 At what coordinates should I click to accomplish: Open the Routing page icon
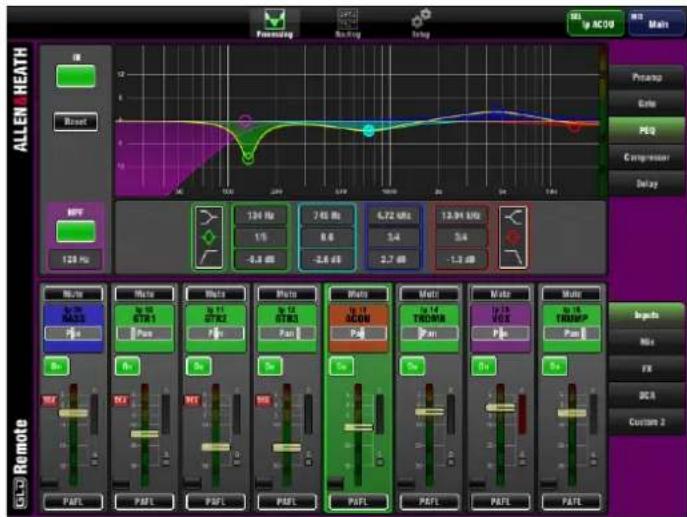(x=348, y=24)
